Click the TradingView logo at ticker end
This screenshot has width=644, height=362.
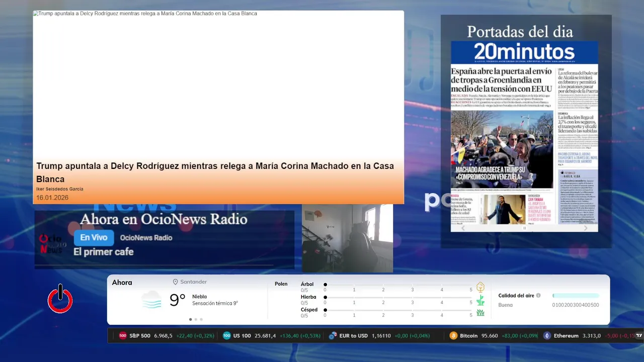tap(639, 335)
